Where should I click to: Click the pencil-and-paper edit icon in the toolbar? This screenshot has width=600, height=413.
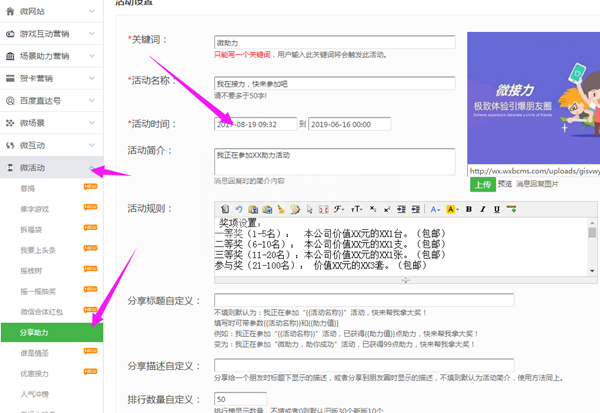tap(295, 209)
